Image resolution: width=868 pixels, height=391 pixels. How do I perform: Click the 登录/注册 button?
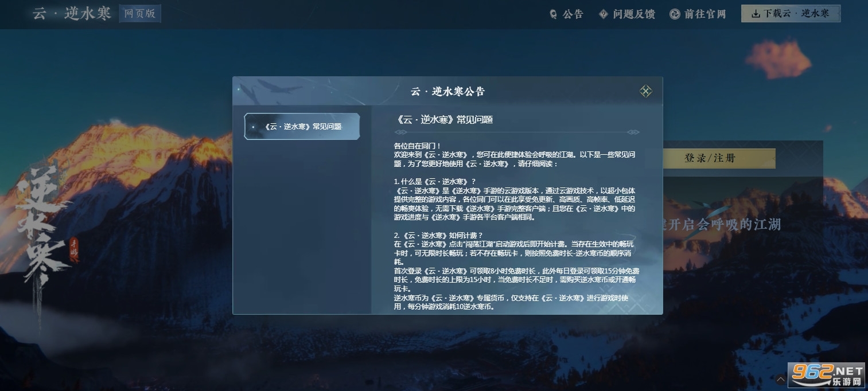[710, 158]
